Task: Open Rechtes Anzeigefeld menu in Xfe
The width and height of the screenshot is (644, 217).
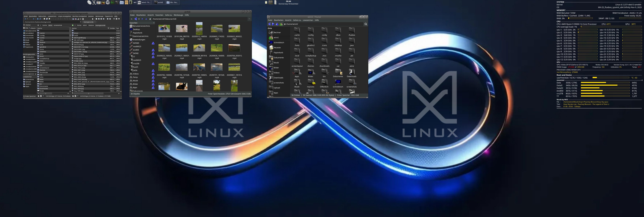Action: click(80, 16)
